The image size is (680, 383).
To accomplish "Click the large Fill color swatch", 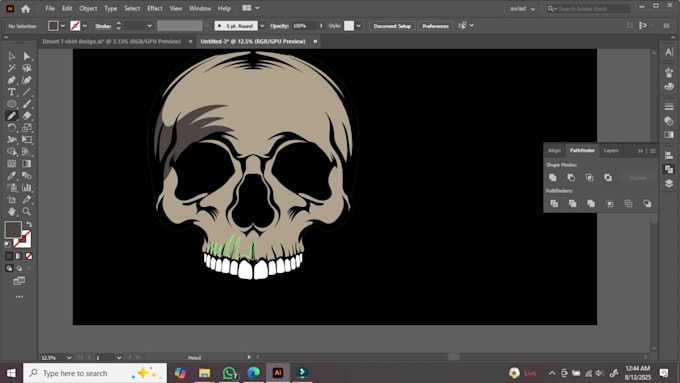I will [13, 230].
